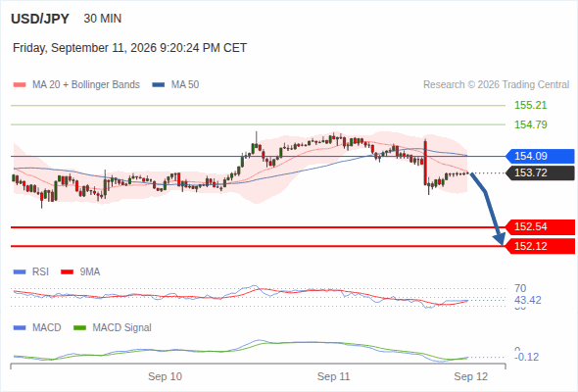578x392 pixels.
Task: Select the 153.72 current price tag
Action: (540, 172)
